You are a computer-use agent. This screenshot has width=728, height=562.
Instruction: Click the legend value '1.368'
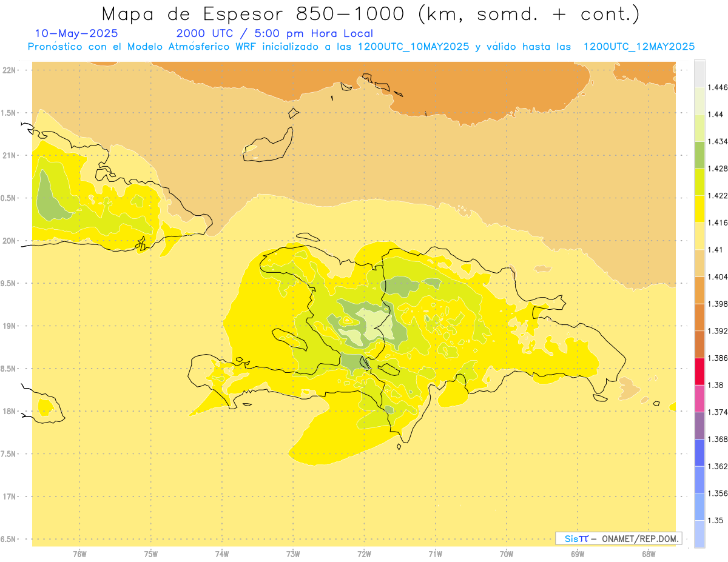coord(718,439)
